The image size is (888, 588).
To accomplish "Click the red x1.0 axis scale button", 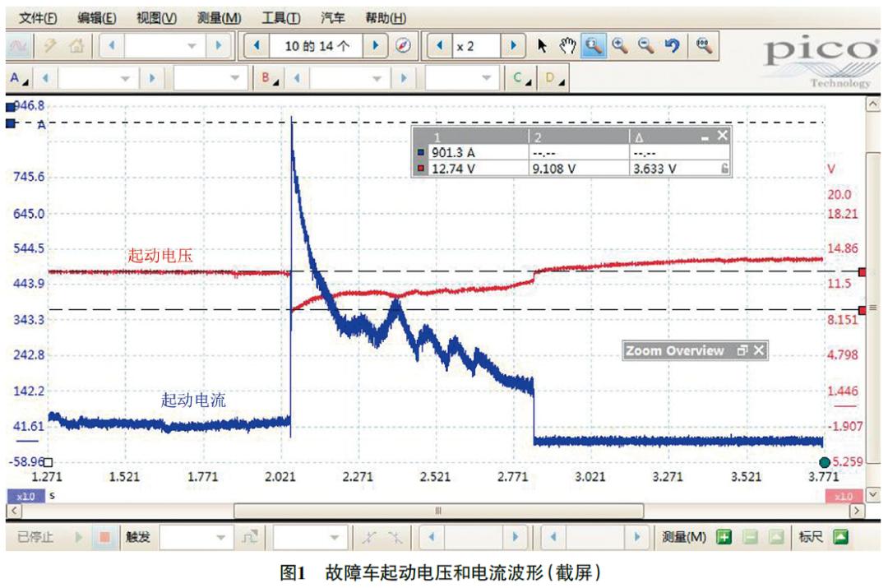I will tap(844, 496).
